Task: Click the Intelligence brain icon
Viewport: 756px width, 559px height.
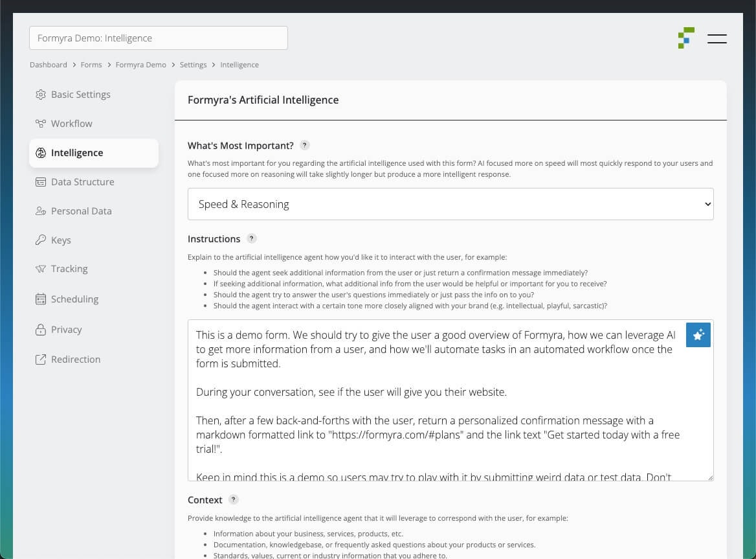Action: (41, 153)
